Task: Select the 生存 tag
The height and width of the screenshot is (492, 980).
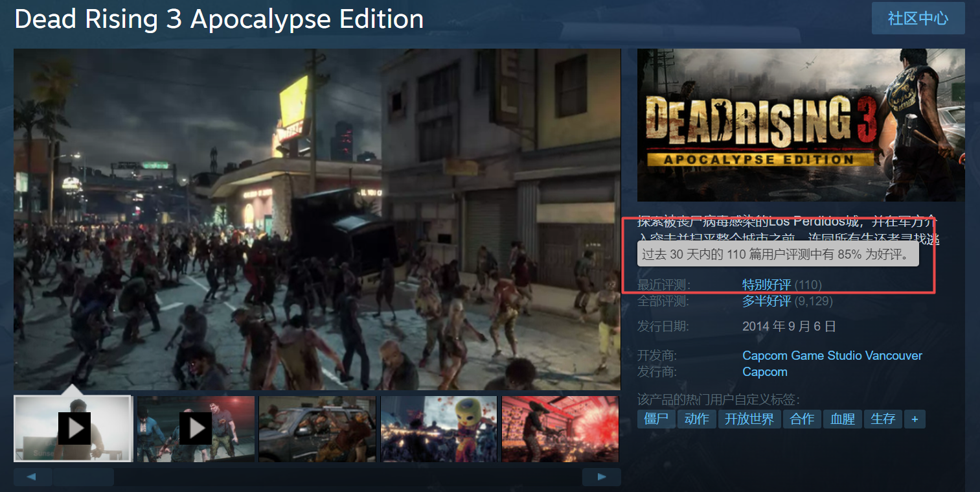Action: (883, 419)
